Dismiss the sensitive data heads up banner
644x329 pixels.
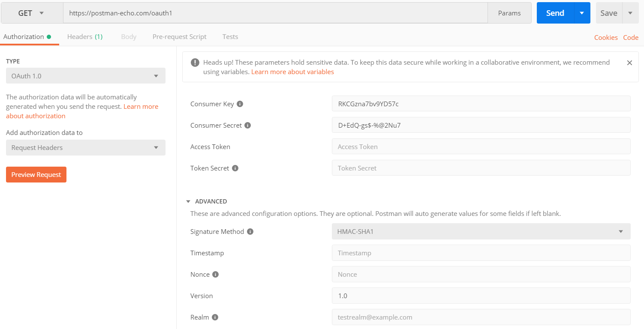pos(629,63)
